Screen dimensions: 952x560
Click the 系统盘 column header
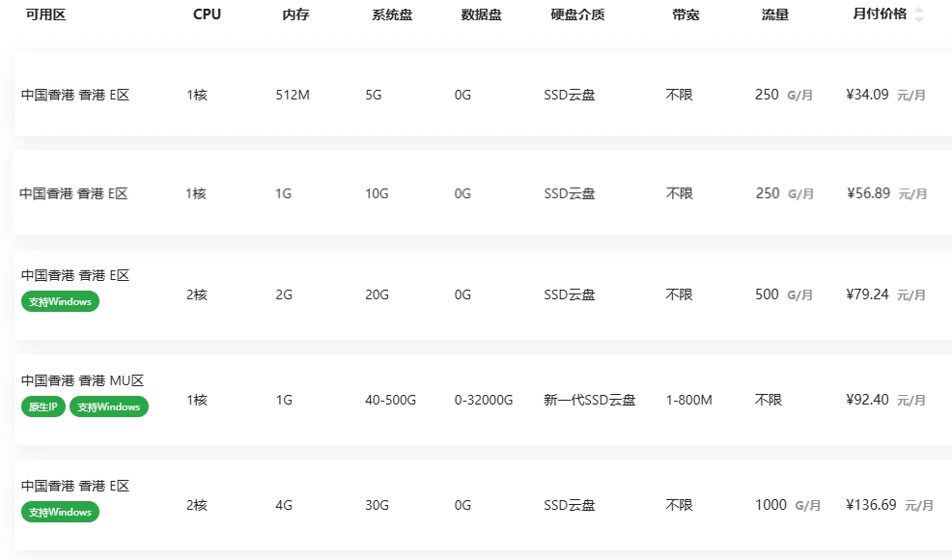[391, 14]
